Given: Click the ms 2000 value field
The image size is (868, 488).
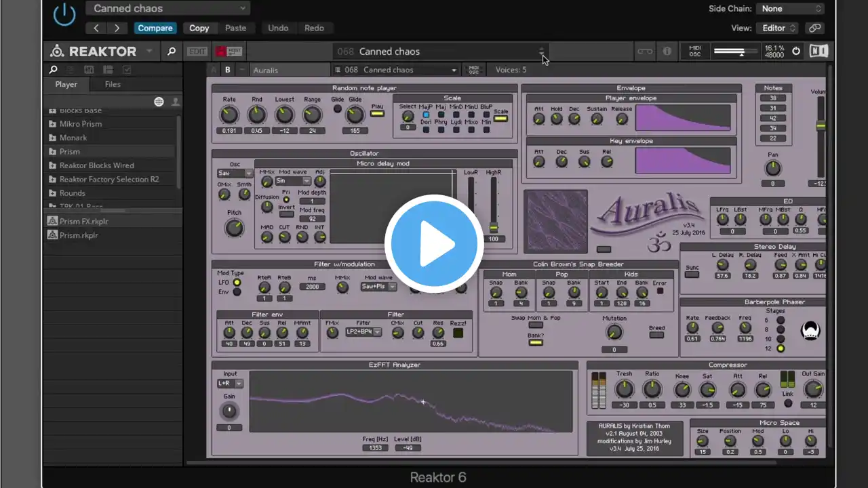Looking at the screenshot, I should 312,287.
